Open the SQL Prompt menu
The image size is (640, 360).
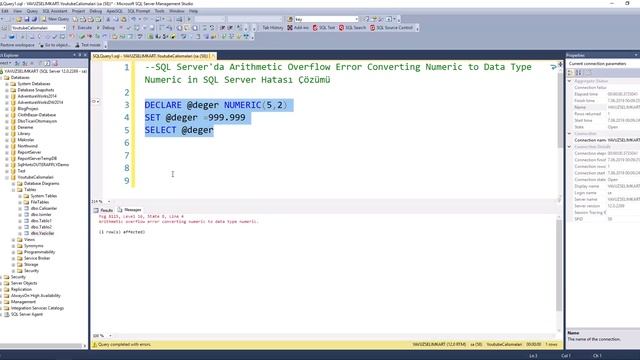pos(139,11)
